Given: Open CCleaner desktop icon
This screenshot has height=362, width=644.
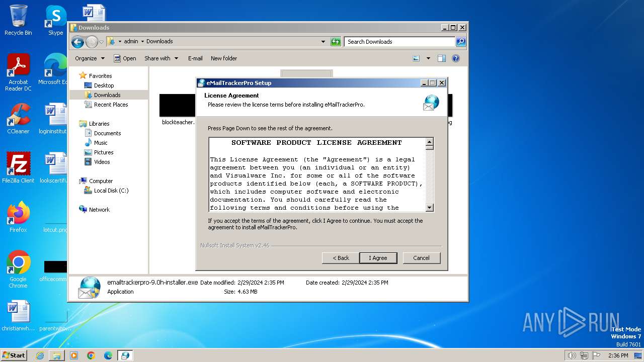Looking at the screenshot, I should pyautogui.click(x=18, y=119).
